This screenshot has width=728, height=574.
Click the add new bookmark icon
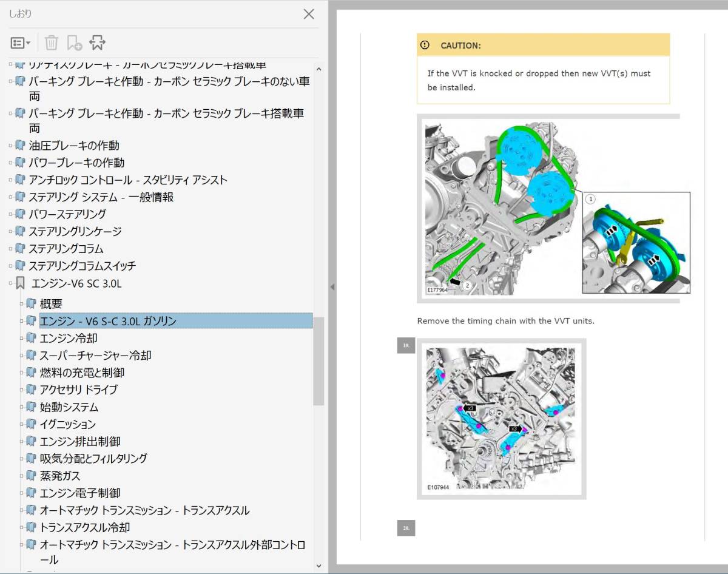click(x=74, y=42)
